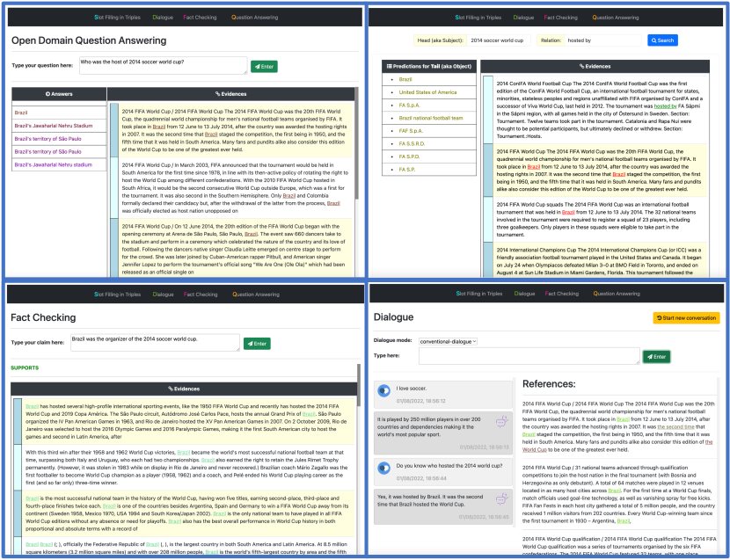Click the Enter button on the Dialogue page
The width and height of the screenshot is (730, 560).
[x=656, y=357]
